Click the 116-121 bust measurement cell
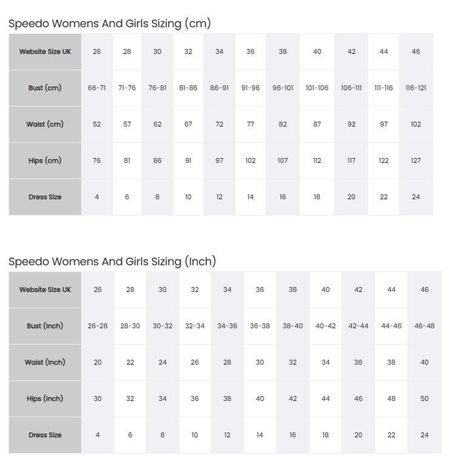Image resolution: width=476 pixels, height=476 pixels. point(416,88)
